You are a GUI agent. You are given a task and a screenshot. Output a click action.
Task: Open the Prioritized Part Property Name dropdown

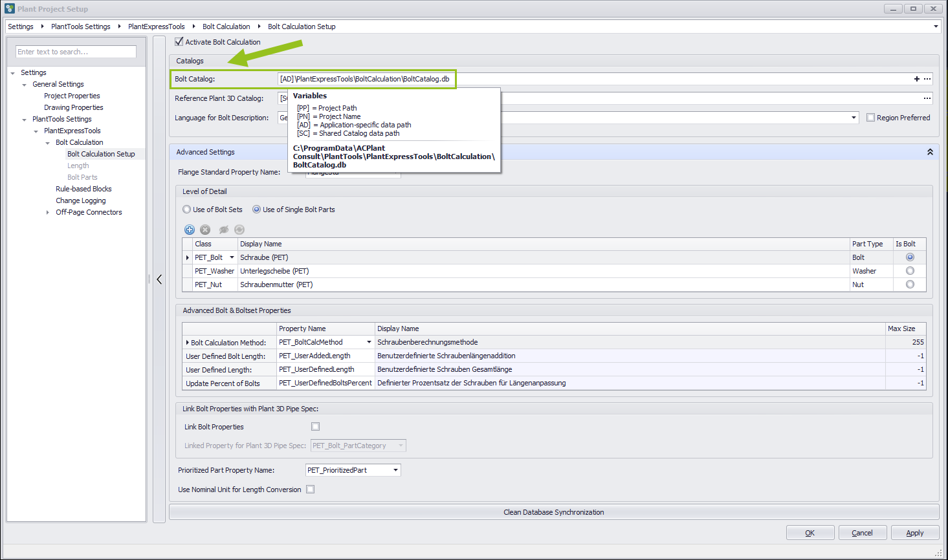click(395, 470)
